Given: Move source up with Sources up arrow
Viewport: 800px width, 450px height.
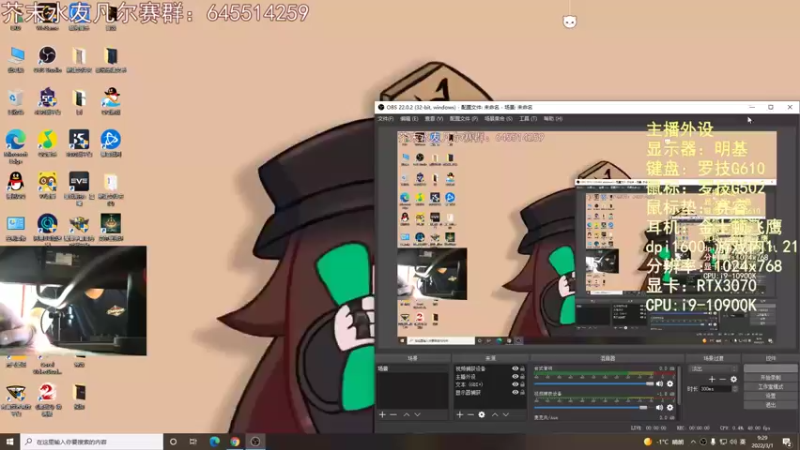Looking at the screenshot, I should (494, 415).
